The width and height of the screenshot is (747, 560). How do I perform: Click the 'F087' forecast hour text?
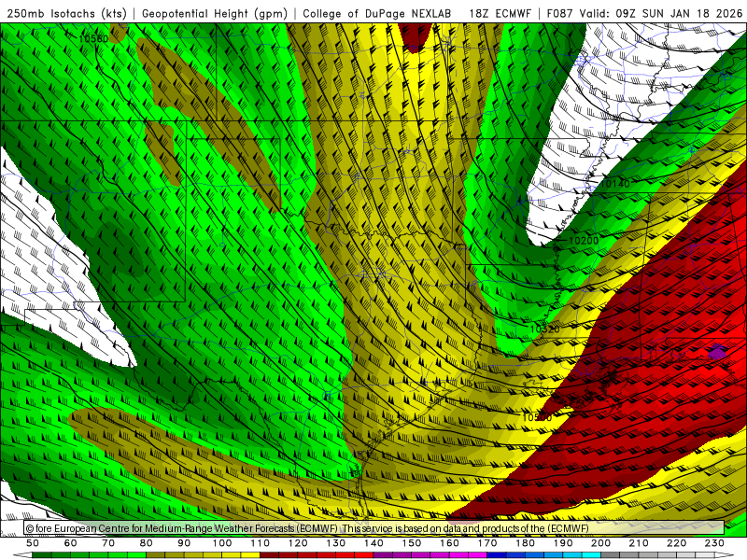pos(559,13)
